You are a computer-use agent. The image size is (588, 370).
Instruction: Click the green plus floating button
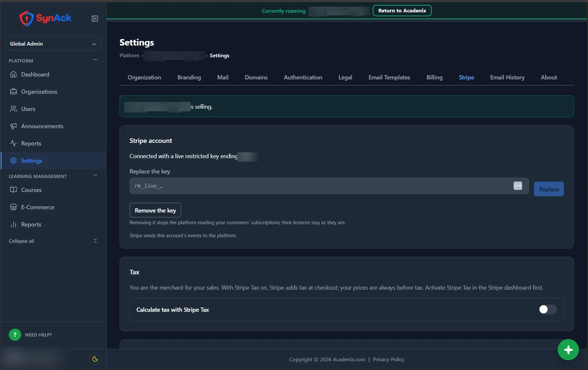pyautogui.click(x=568, y=350)
